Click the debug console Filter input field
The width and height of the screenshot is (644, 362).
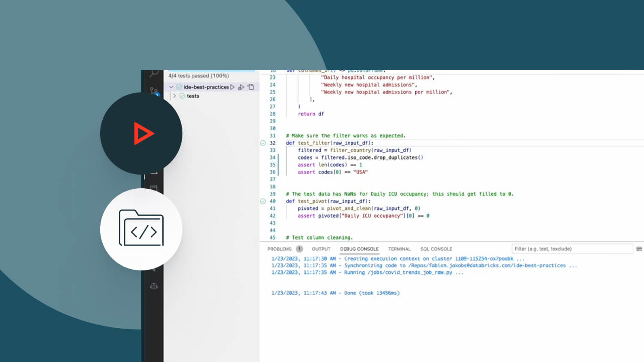[572, 249]
